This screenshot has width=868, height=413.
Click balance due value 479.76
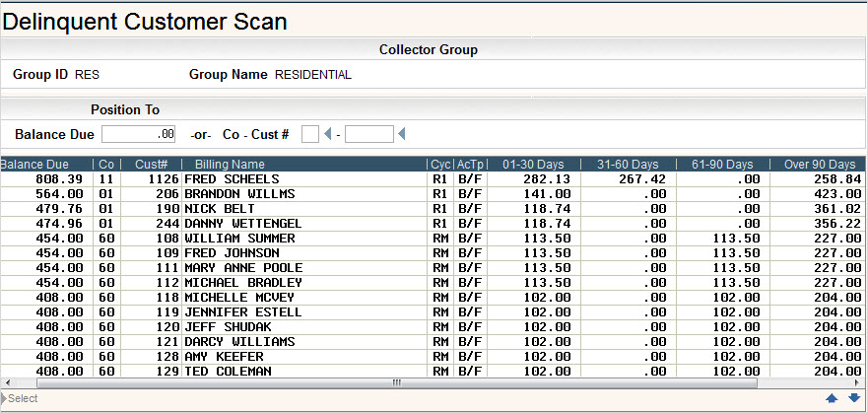pos(59,209)
